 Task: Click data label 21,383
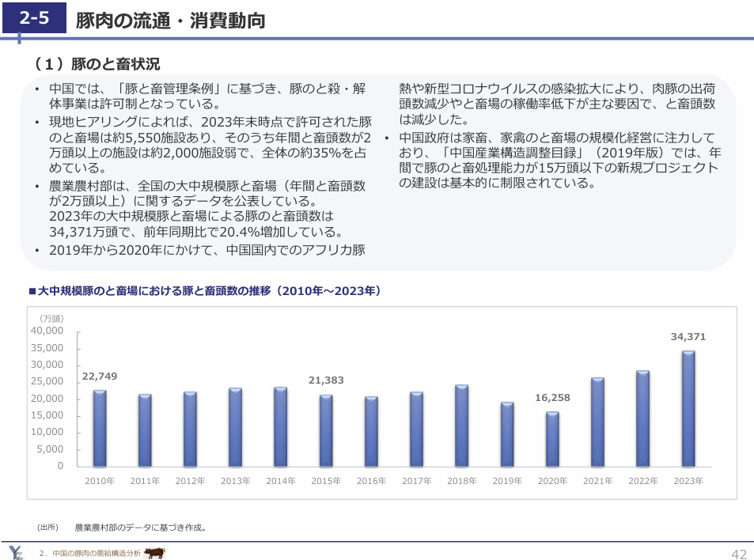[x=326, y=380]
